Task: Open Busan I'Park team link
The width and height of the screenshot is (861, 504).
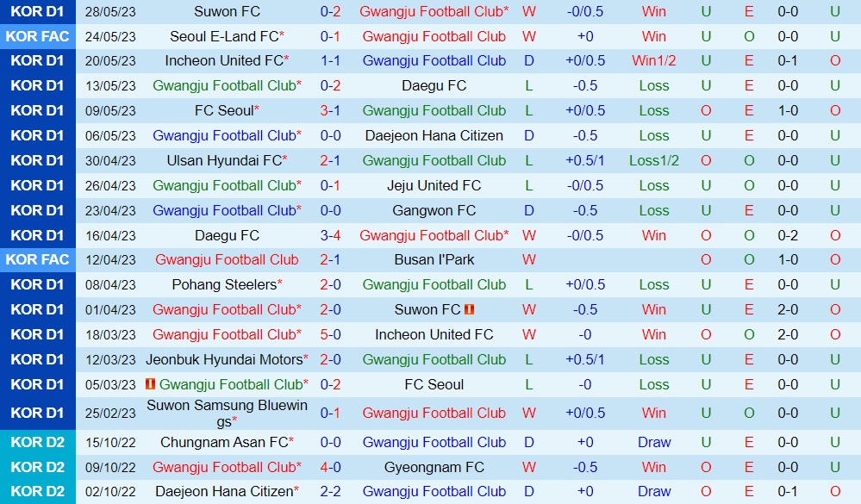Action: tap(433, 259)
